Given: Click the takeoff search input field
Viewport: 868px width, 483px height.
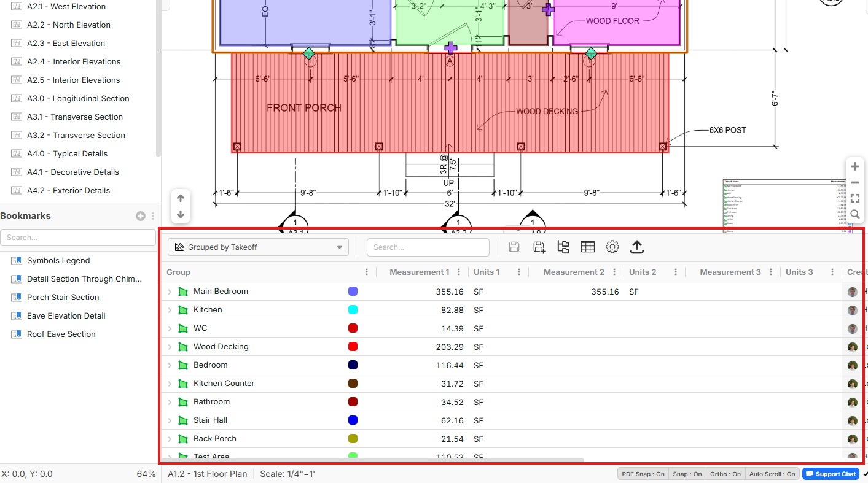Looking at the screenshot, I should (x=428, y=247).
